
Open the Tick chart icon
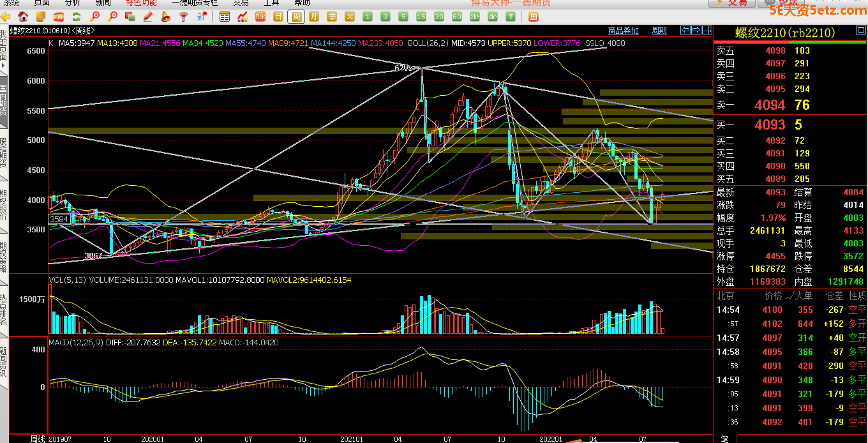[x=260, y=17]
